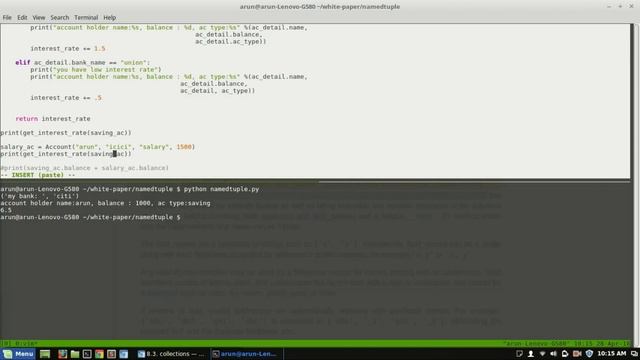Click 'you have low interest rate' print line

pyautogui.click(x=96, y=69)
